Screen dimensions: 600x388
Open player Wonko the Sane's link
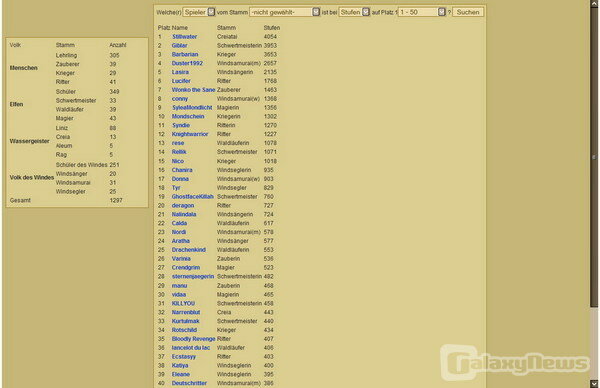[193, 90]
